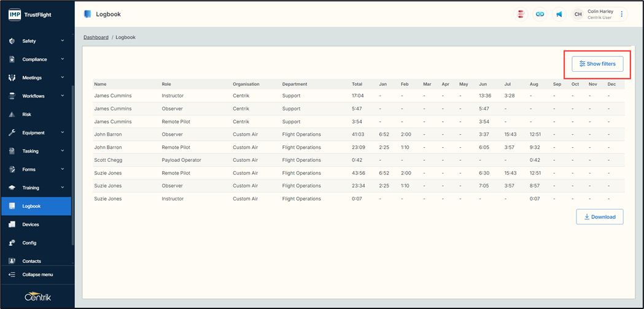This screenshot has width=644, height=309.
Task: Click the CH user avatar
Action: [578, 14]
